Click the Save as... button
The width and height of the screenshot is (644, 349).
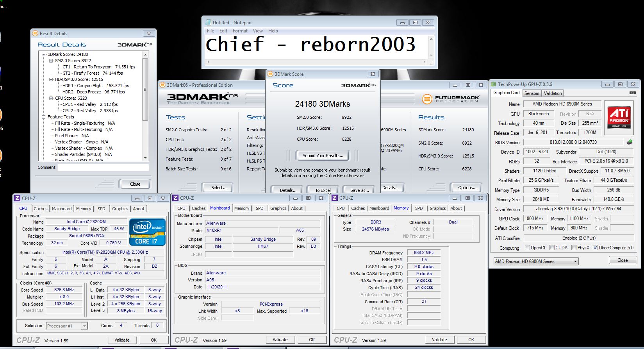pyautogui.click(x=359, y=190)
